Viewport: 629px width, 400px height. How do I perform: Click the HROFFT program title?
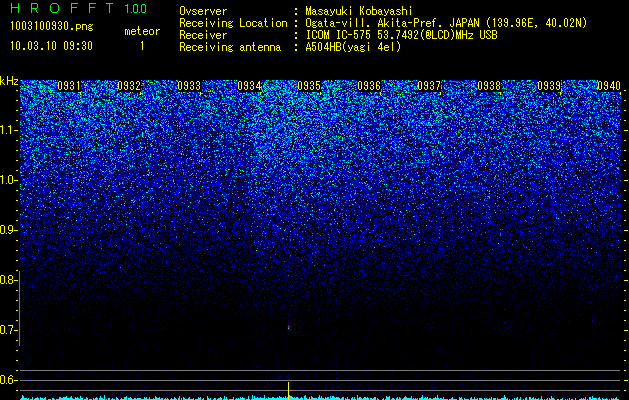[62, 8]
